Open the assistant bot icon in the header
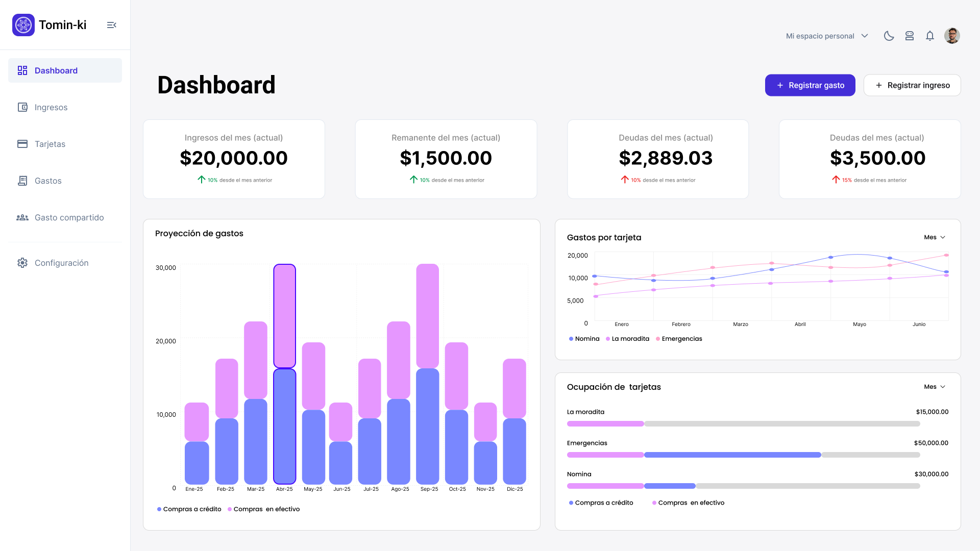This screenshot has height=551, width=980. click(x=910, y=36)
